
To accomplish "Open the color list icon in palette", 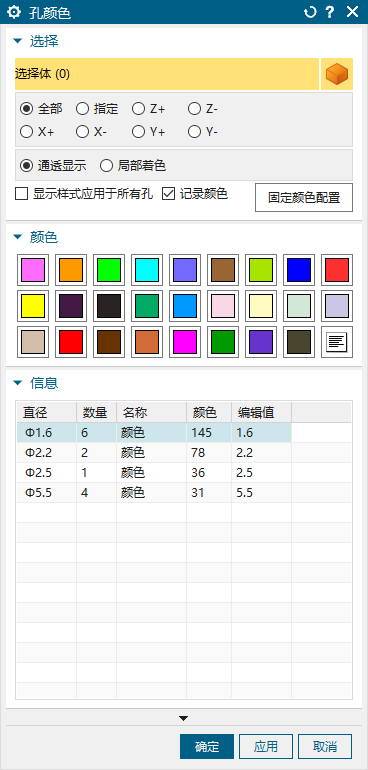I will point(337,342).
